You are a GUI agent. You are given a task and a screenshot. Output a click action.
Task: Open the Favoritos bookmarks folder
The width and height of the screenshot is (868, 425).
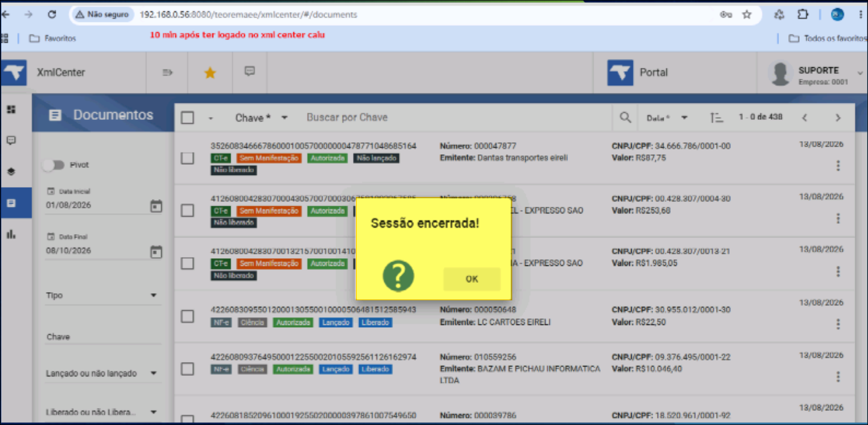point(53,38)
